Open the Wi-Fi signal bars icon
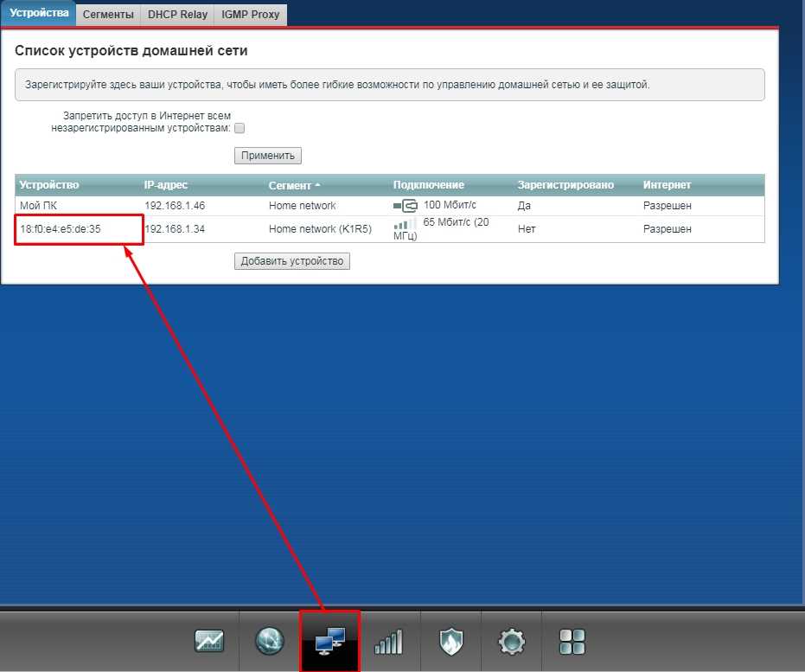The height and width of the screenshot is (672, 805). [x=389, y=641]
